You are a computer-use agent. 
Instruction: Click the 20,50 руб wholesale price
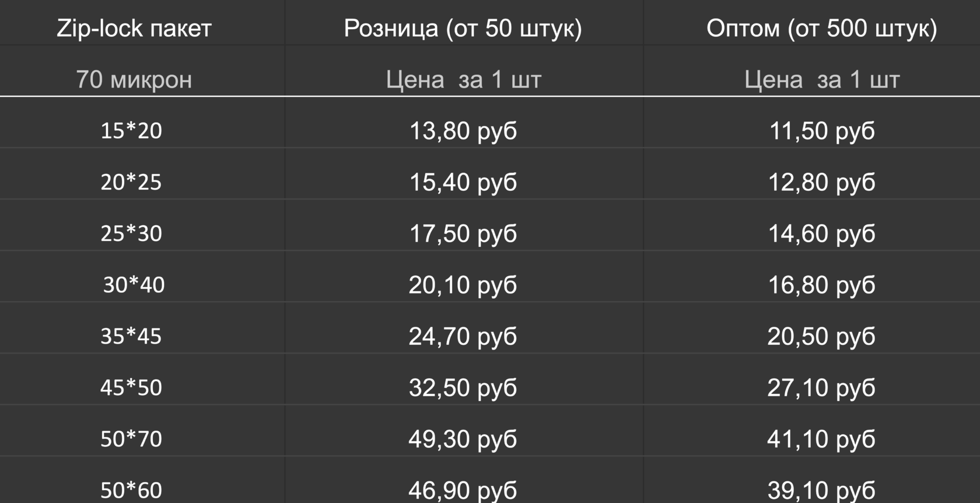pyautogui.click(x=821, y=336)
